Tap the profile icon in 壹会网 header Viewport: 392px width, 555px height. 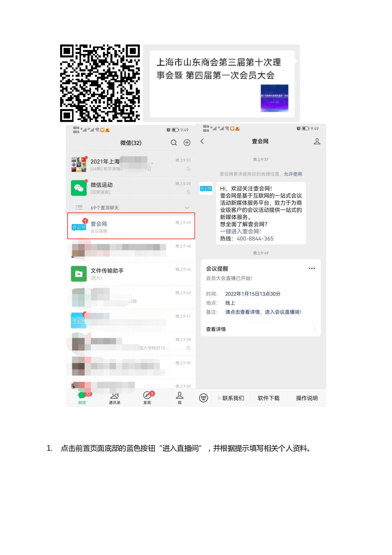(317, 141)
